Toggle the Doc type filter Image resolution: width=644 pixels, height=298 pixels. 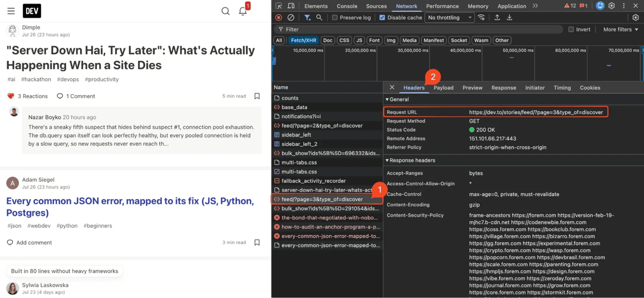click(x=328, y=40)
